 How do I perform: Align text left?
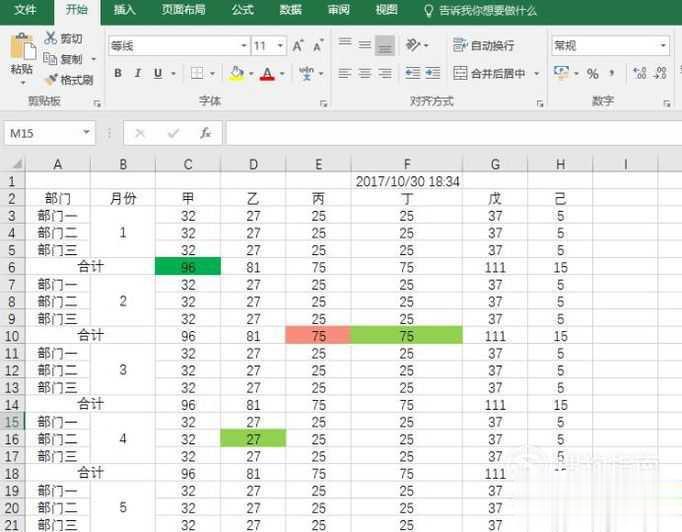pos(345,73)
